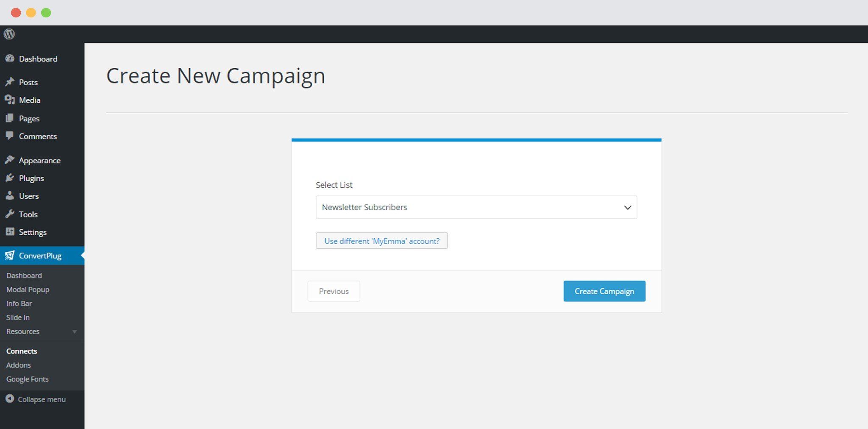Open the Google Fonts submenu item

coord(28,379)
